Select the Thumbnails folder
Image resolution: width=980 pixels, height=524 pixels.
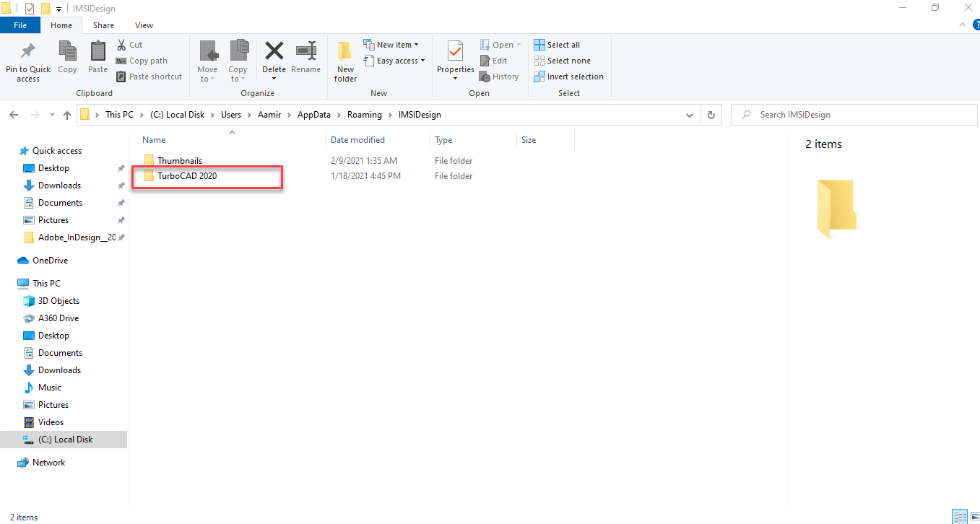click(x=180, y=161)
